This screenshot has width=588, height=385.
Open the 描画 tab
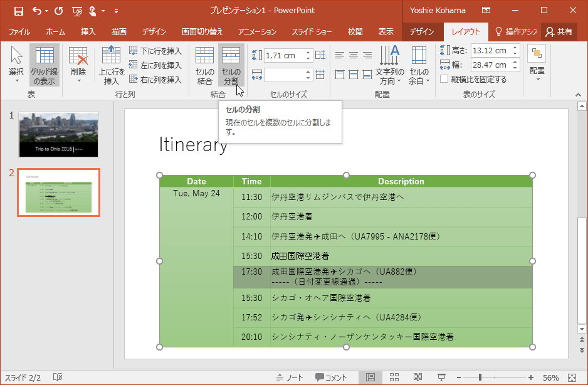pos(119,32)
